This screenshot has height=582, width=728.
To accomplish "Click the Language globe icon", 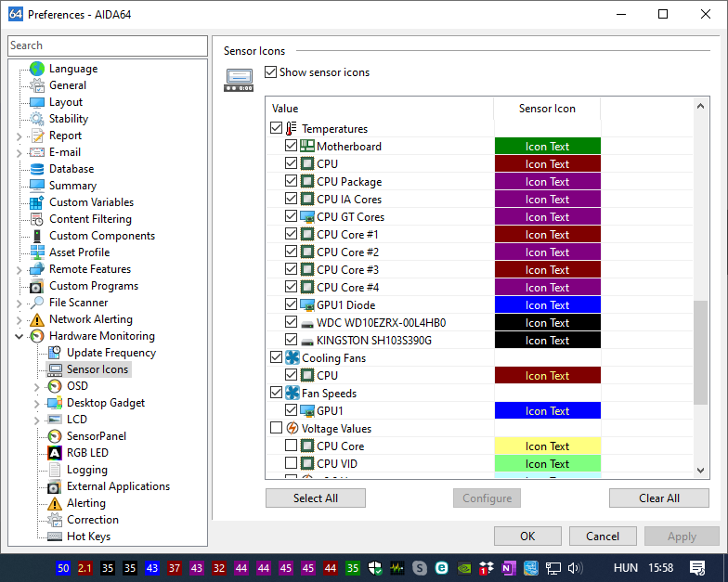I will pyautogui.click(x=37, y=69).
